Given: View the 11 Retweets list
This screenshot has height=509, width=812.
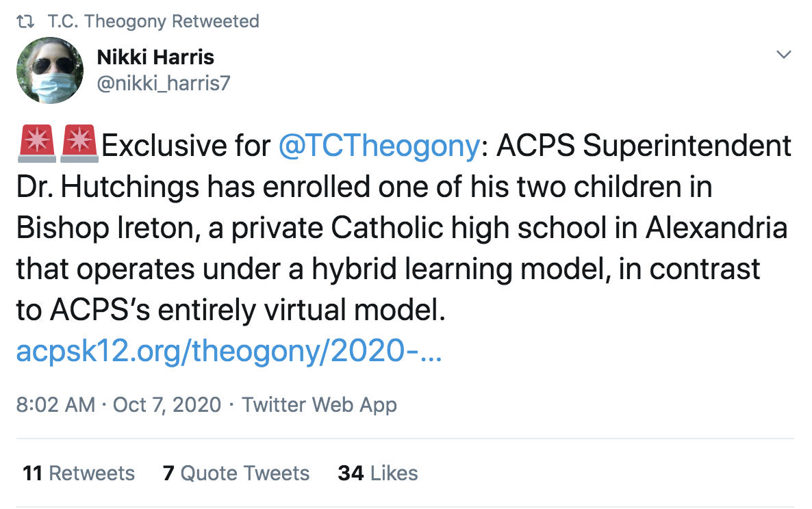Looking at the screenshot, I should [79, 473].
